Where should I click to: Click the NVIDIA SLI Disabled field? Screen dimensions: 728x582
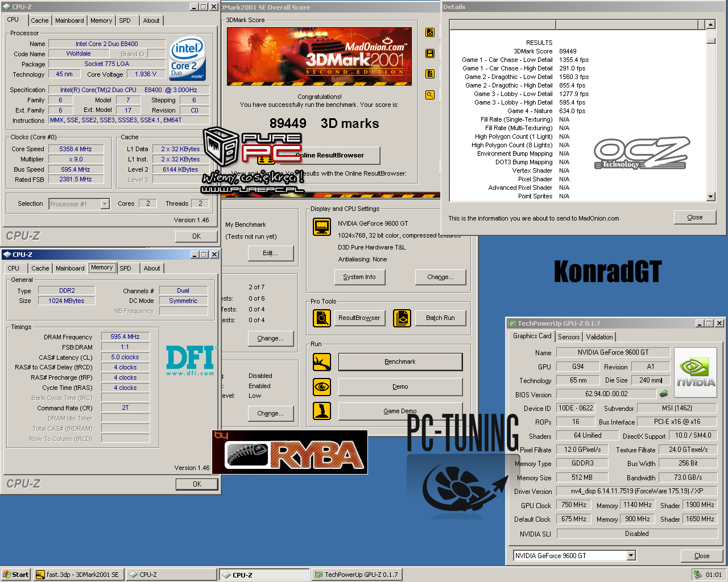point(637,534)
